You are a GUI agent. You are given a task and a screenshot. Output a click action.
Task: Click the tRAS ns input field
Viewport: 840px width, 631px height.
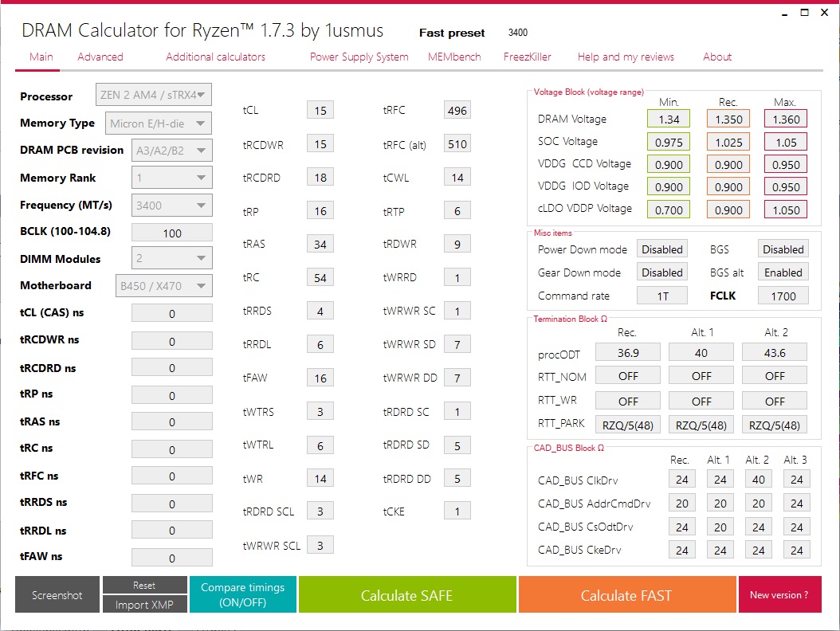click(x=171, y=422)
